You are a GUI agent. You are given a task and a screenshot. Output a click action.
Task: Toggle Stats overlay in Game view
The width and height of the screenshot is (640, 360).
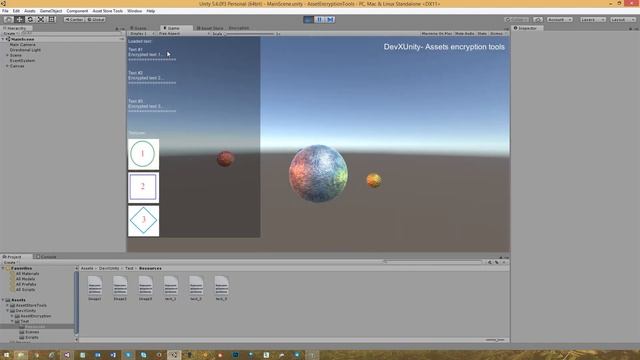(x=482, y=33)
